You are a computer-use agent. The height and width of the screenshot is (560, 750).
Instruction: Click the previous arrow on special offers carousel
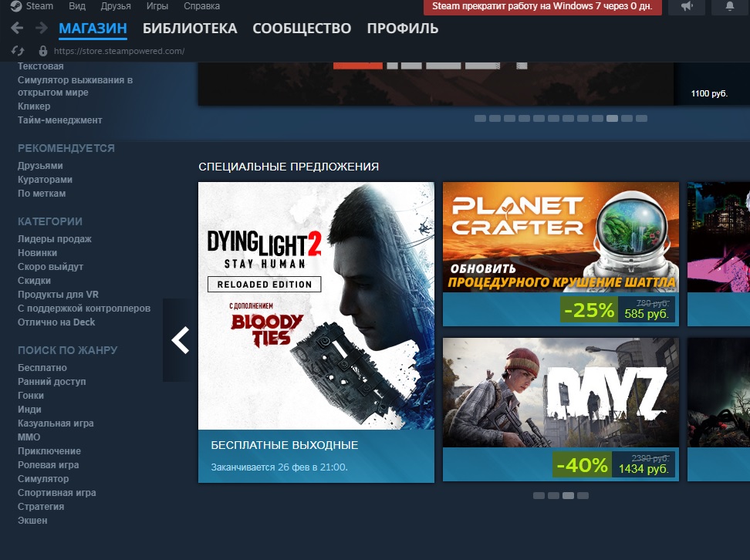(x=181, y=340)
